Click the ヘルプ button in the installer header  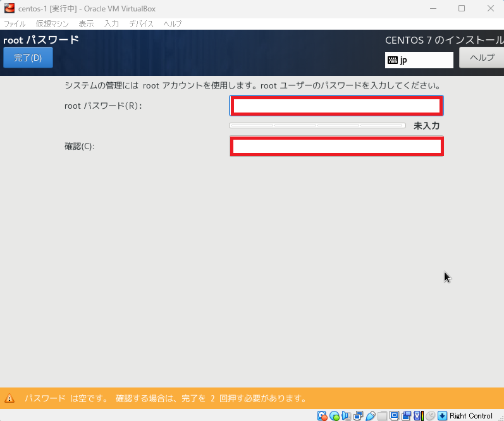481,58
